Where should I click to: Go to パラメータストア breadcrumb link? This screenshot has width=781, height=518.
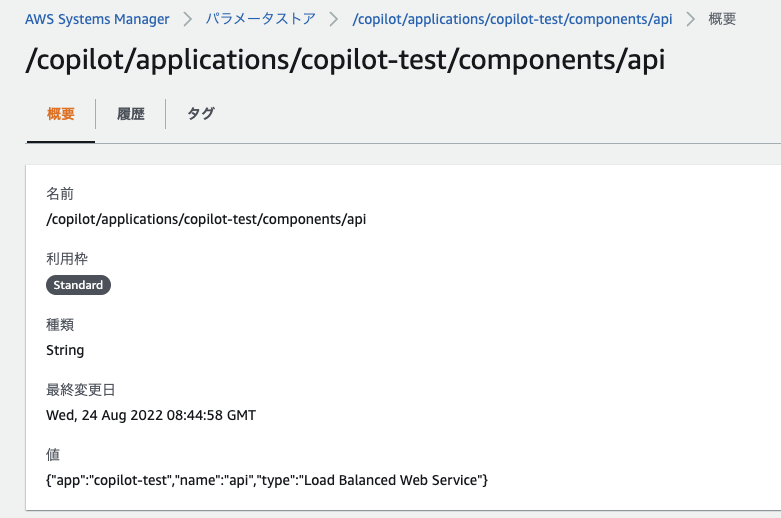click(261, 19)
